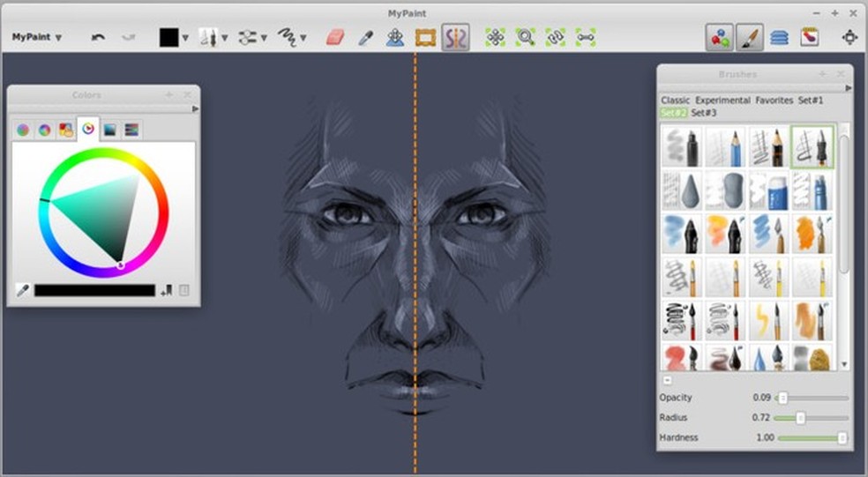The image size is (868, 477).
Task: Toggle the Colors panel button
Action: click(x=720, y=37)
